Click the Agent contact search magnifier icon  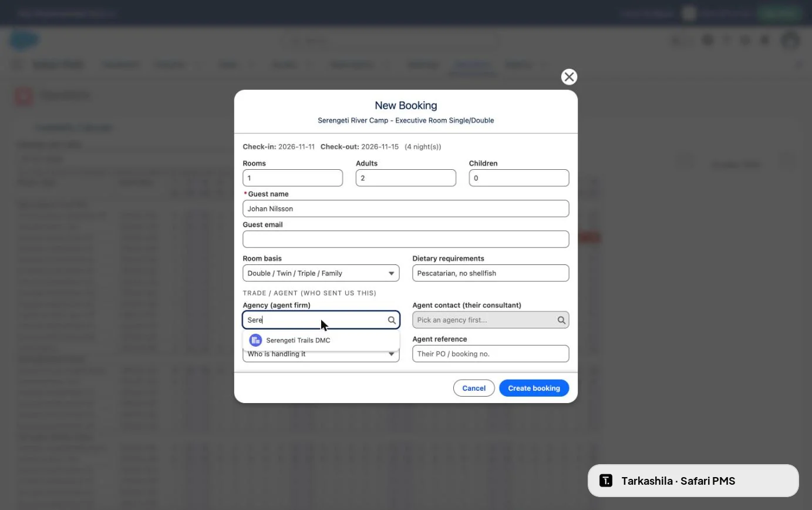click(x=561, y=320)
